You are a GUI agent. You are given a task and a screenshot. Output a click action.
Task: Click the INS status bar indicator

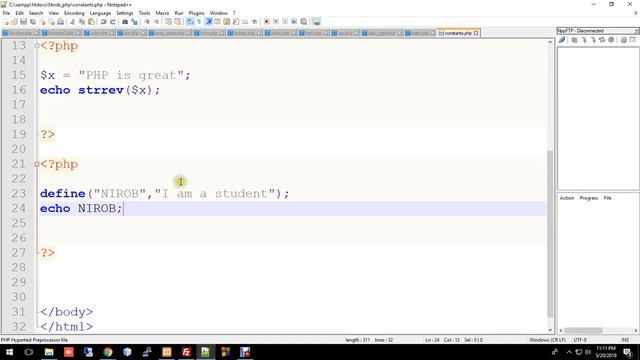pos(625,340)
